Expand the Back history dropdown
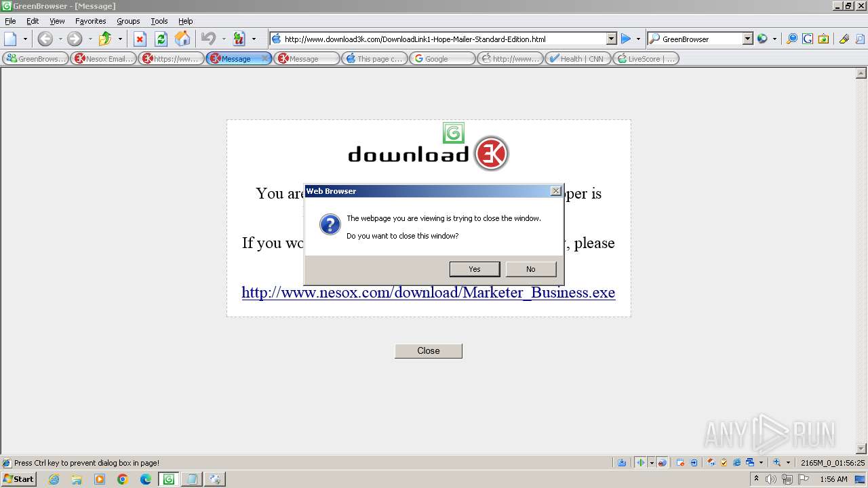Viewport: 868px width, 488px height. (x=60, y=39)
